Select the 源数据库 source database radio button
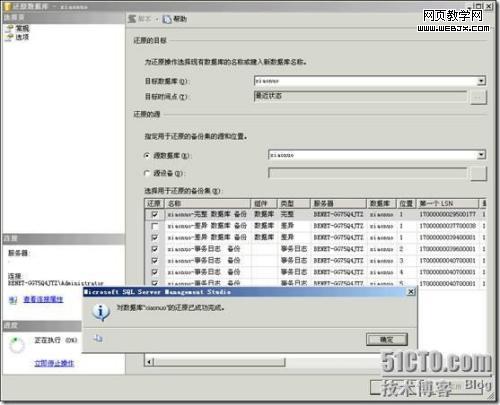 click(x=147, y=155)
